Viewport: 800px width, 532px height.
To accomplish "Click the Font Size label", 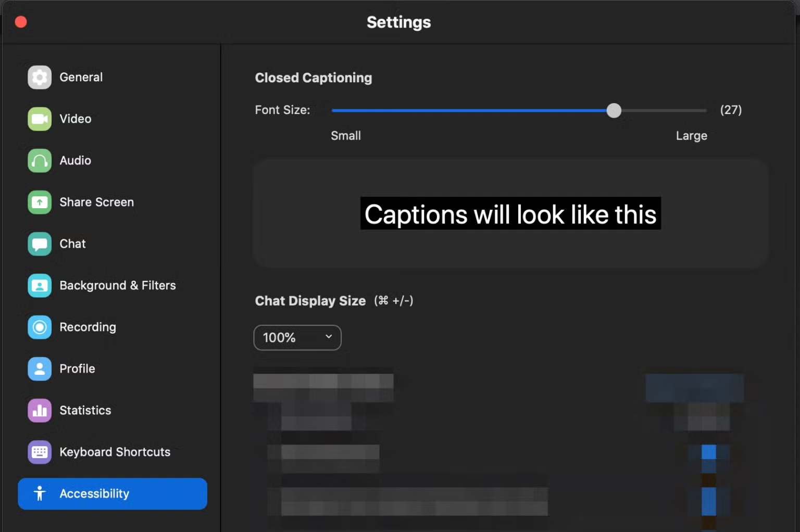I will point(282,110).
